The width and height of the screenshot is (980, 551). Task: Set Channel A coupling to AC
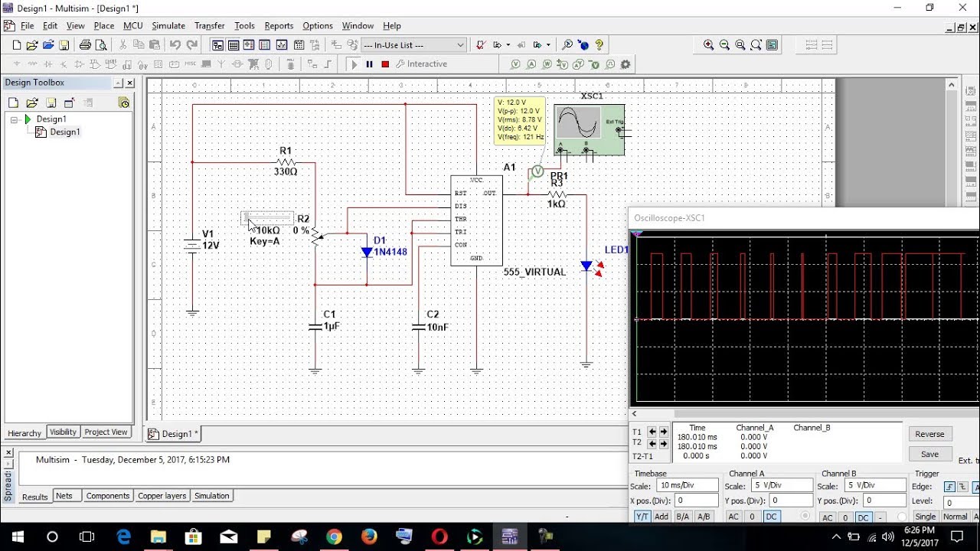733,517
